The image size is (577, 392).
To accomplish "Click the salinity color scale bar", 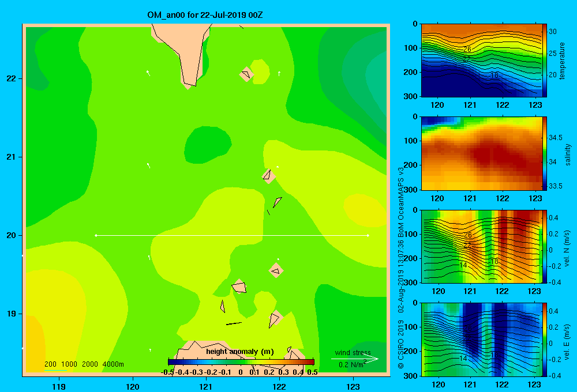I will (545, 153).
